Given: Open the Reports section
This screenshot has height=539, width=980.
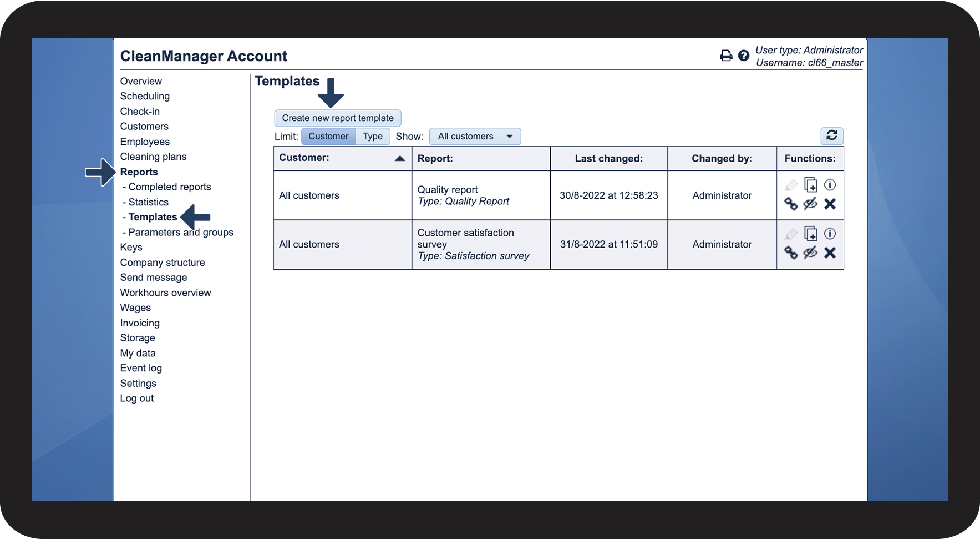Looking at the screenshot, I should [x=139, y=172].
